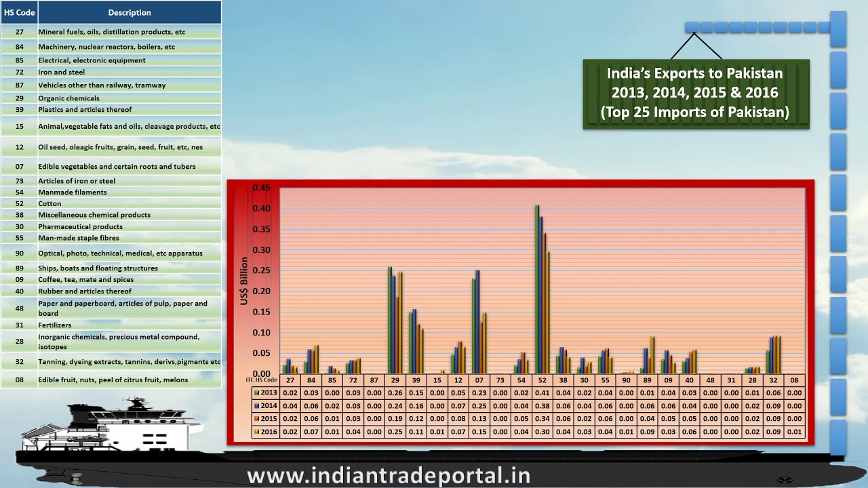Click the tallest green bar for code 52

coord(536,289)
